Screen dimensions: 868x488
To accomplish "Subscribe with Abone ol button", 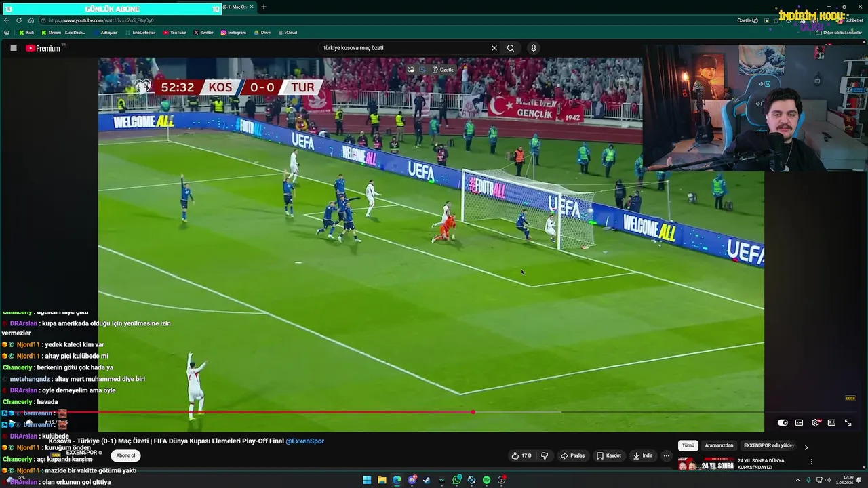I will click(125, 455).
